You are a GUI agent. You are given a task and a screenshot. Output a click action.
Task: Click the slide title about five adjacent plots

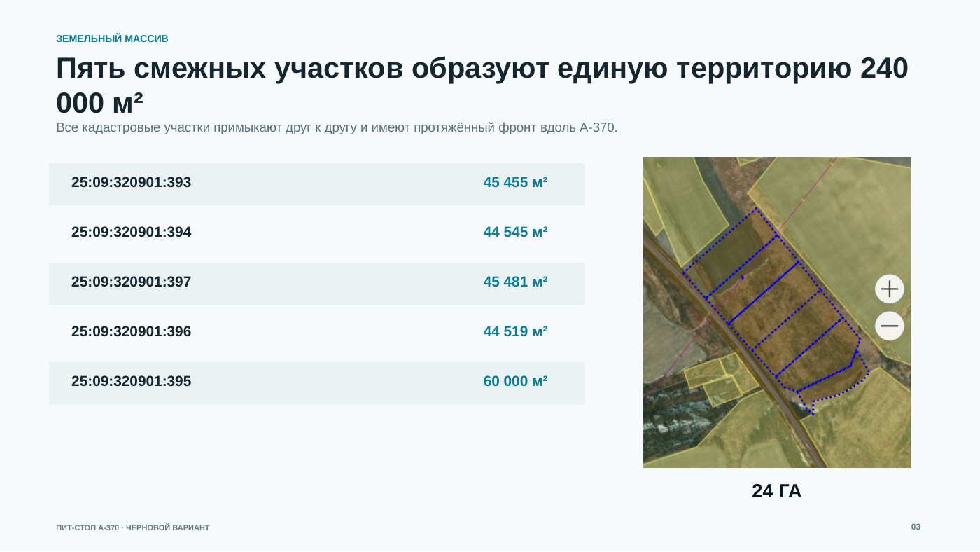(482, 85)
